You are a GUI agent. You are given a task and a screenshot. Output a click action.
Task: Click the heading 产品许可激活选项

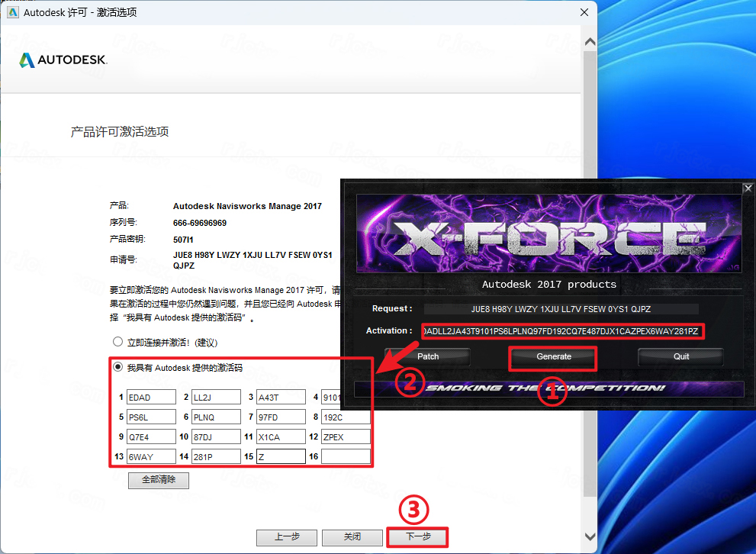(120, 131)
